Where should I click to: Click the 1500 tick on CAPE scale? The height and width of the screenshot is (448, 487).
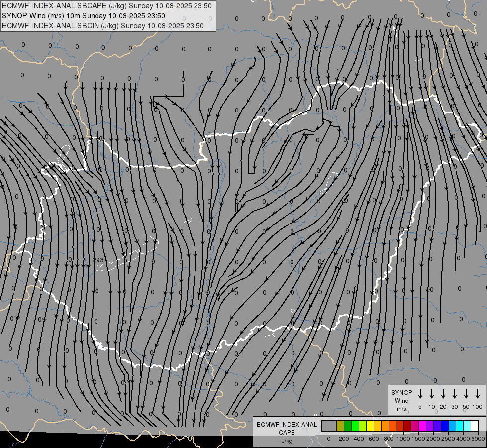418,439
